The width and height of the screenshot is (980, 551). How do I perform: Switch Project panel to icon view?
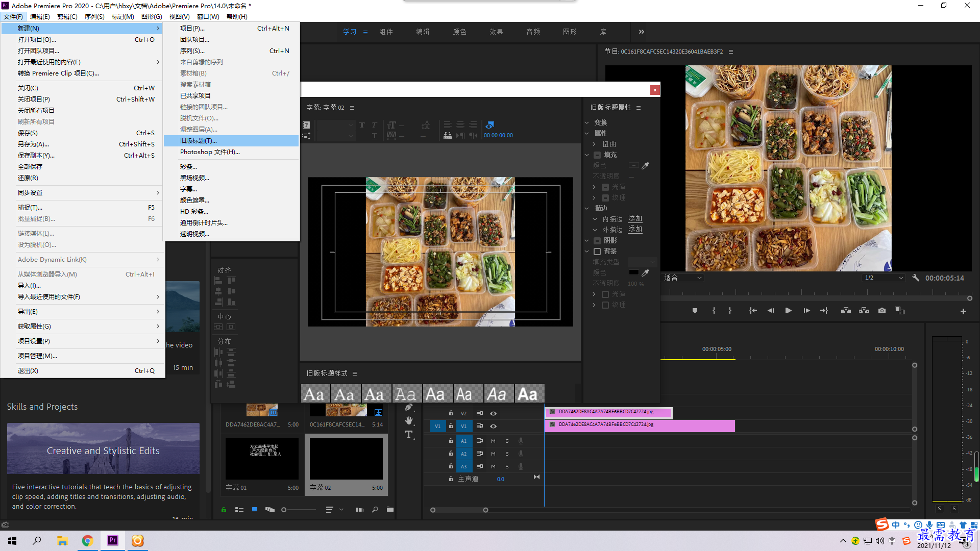point(255,510)
